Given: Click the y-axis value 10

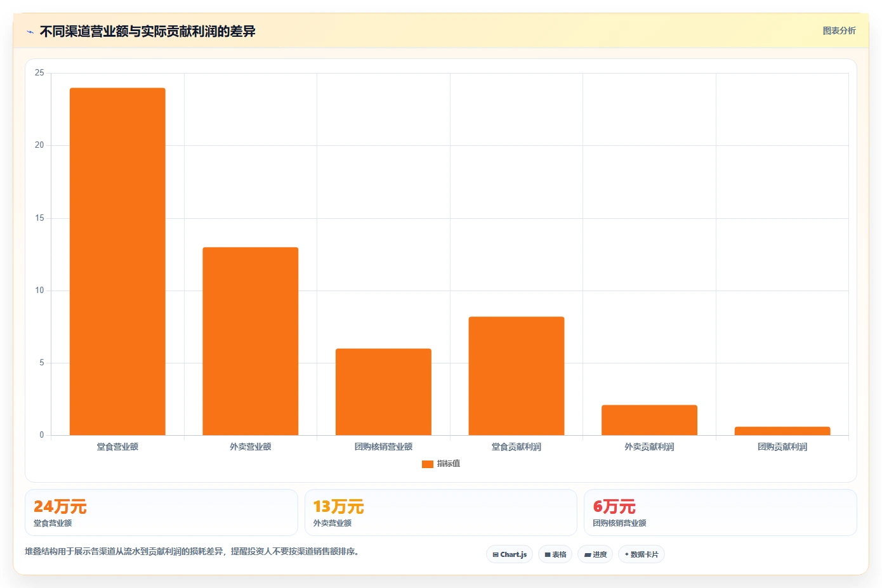Looking at the screenshot, I should 39,291.
